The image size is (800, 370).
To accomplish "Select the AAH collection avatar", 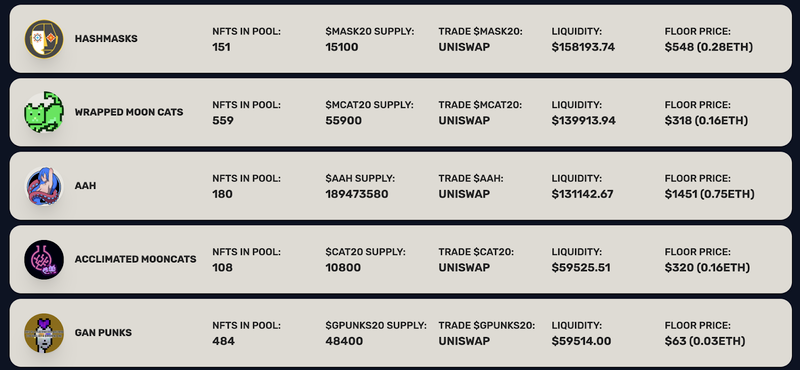I will point(44,186).
